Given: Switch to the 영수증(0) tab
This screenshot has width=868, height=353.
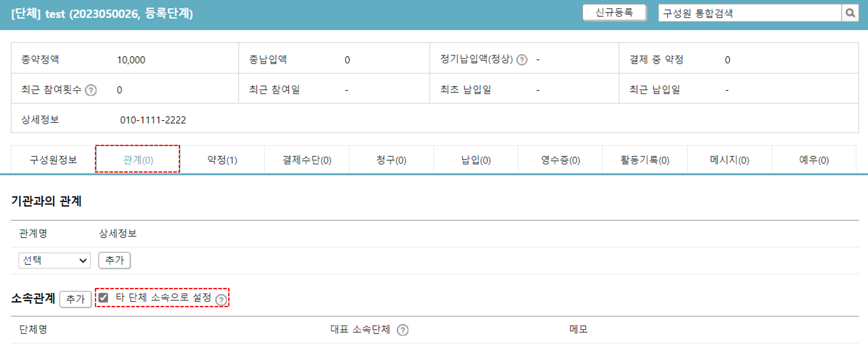Looking at the screenshot, I should (560, 160).
